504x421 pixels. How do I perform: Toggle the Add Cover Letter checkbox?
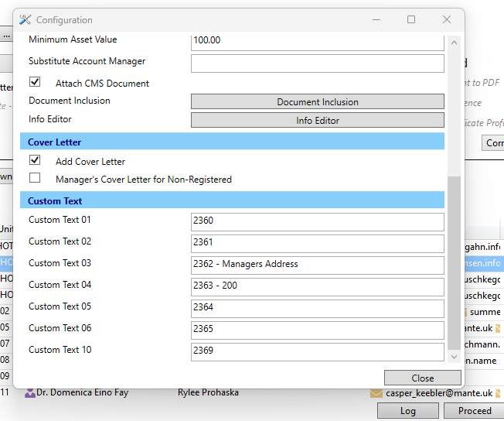(35, 160)
